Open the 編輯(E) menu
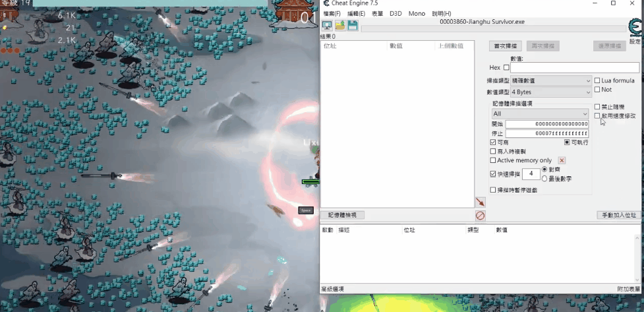This screenshot has height=312, width=644. tap(356, 14)
